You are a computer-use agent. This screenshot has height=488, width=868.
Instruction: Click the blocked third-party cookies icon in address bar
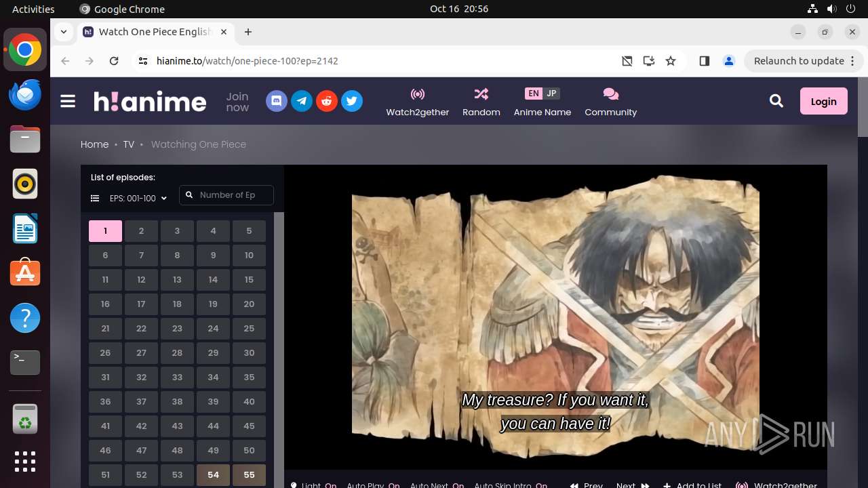pyautogui.click(x=627, y=61)
